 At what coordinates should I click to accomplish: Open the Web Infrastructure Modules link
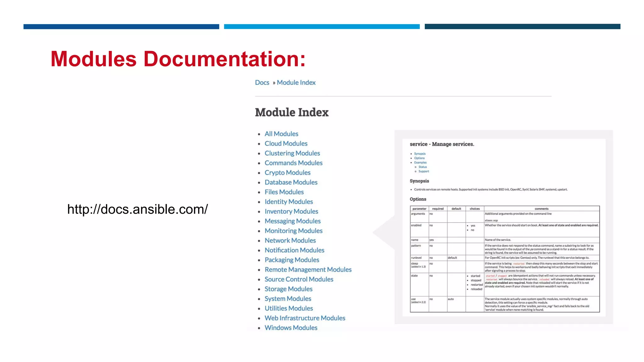coord(305,318)
